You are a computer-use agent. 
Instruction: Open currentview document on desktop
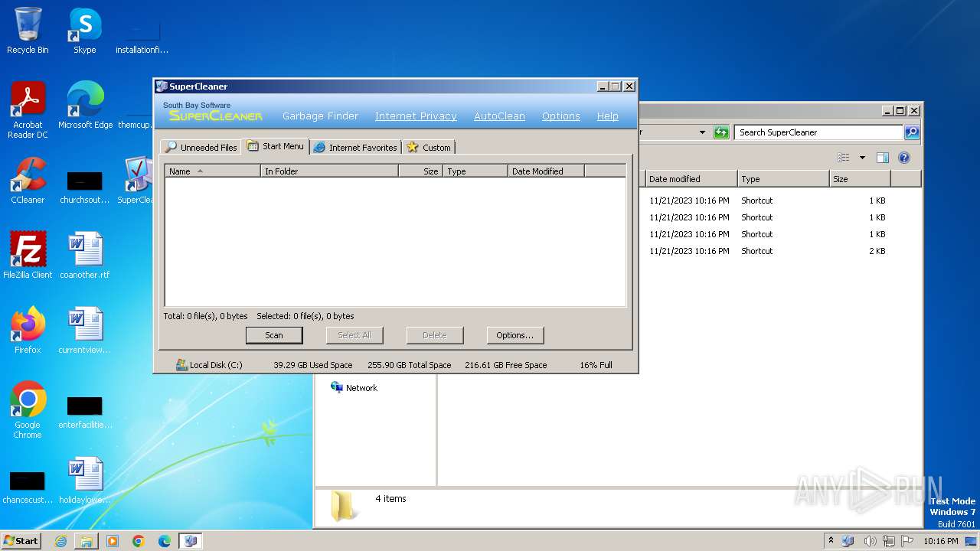[84, 331]
